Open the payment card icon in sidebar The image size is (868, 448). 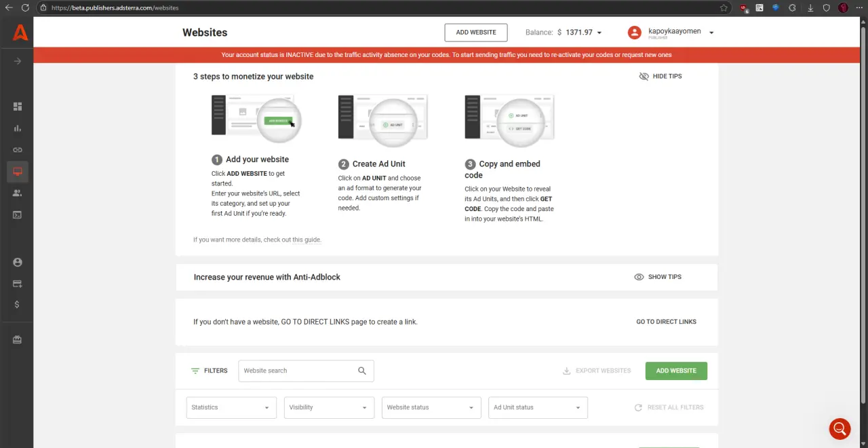pos(18,284)
